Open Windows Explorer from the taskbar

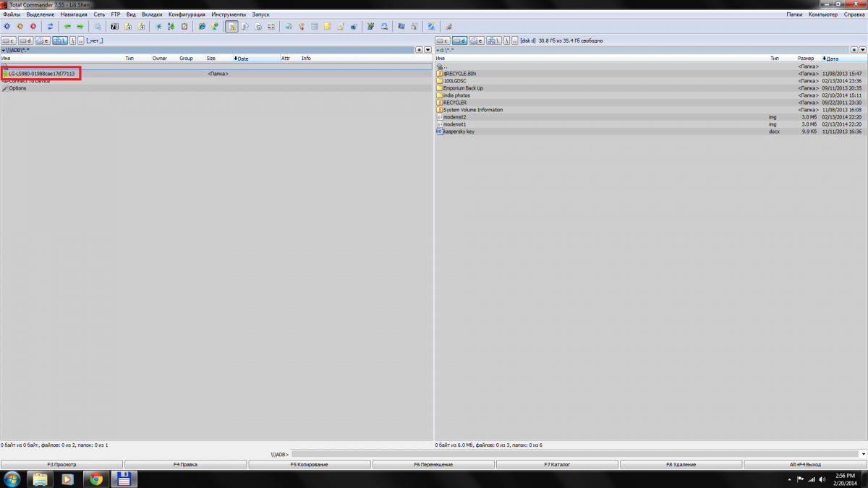click(x=41, y=479)
